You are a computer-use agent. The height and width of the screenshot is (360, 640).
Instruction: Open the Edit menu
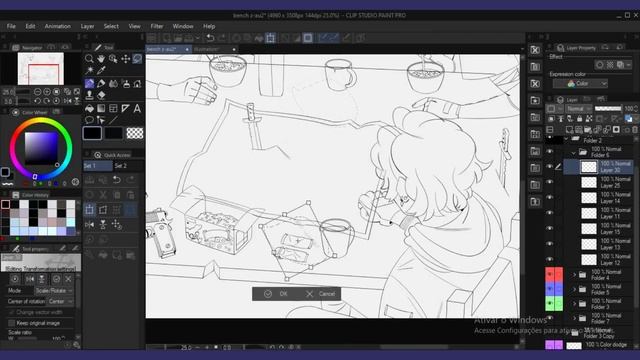[30, 26]
